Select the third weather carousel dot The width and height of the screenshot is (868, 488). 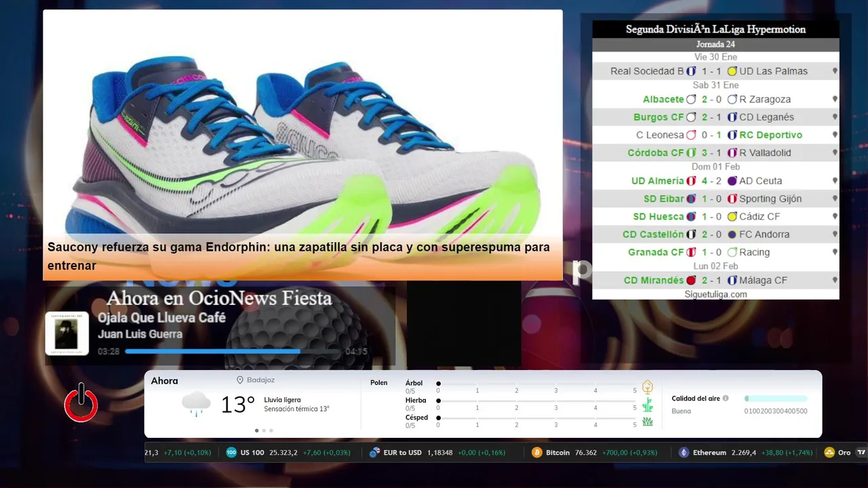(x=271, y=430)
